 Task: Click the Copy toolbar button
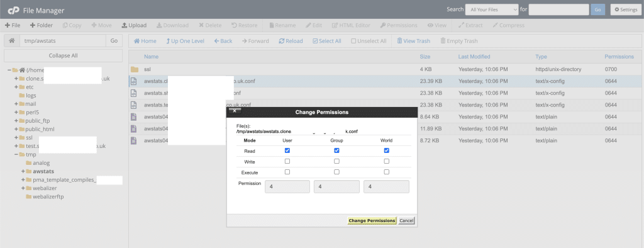[72, 25]
